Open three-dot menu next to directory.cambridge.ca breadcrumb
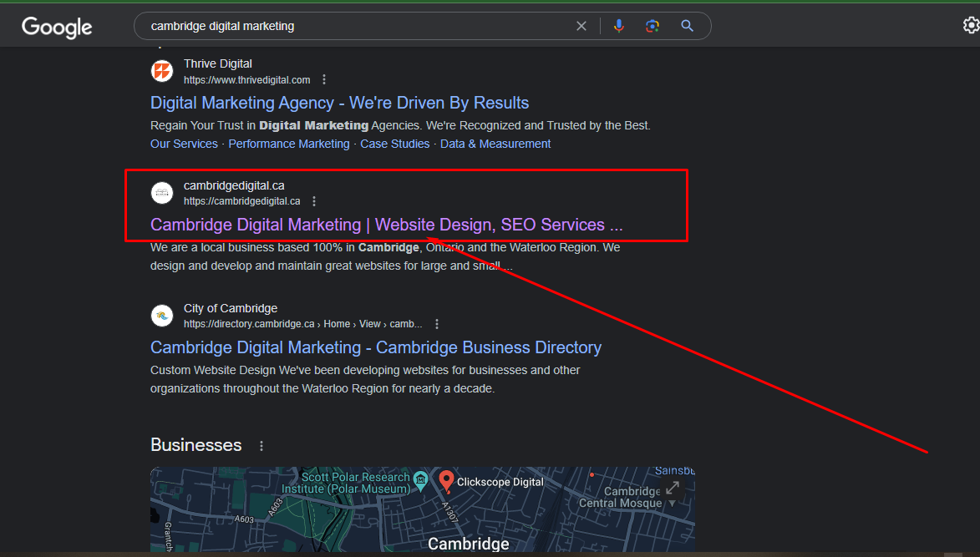The image size is (980, 557). [x=437, y=323]
